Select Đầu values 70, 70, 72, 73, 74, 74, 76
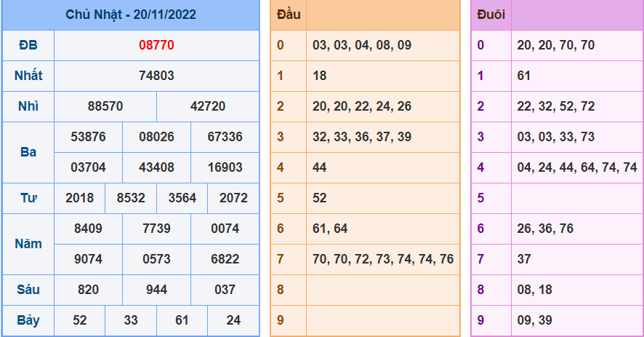This screenshot has width=644, height=337. (x=383, y=259)
